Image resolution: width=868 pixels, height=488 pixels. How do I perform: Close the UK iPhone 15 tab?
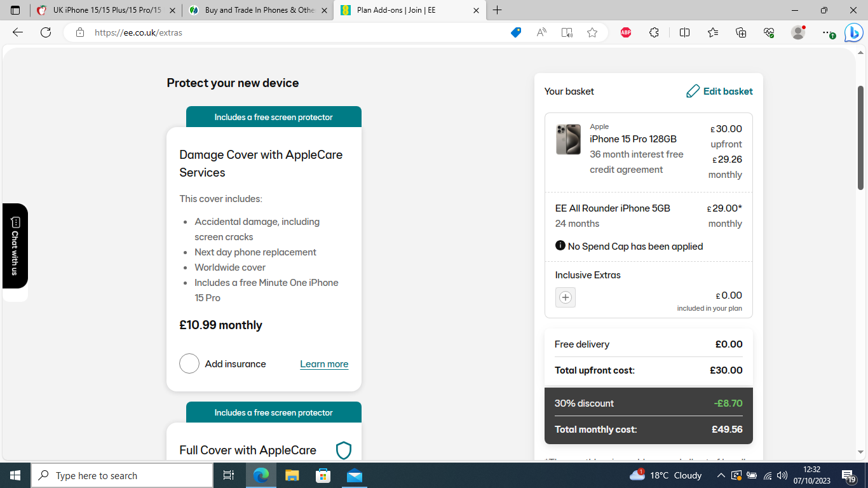click(172, 10)
